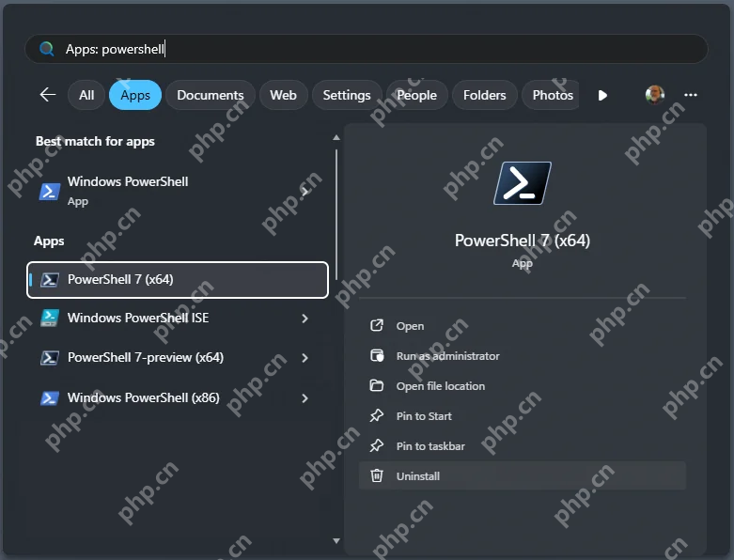Click the large PowerShell 7 icon in the details pane
The image size is (734, 560).
point(523,183)
